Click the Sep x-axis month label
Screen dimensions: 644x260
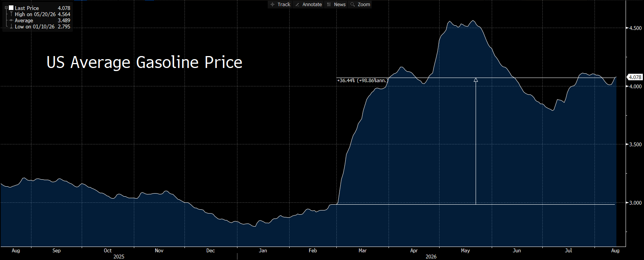click(56, 250)
